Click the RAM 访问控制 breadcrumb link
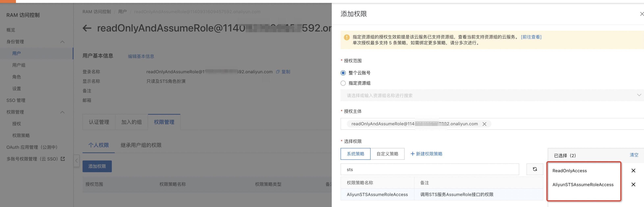The width and height of the screenshot is (644, 207). pos(97,12)
